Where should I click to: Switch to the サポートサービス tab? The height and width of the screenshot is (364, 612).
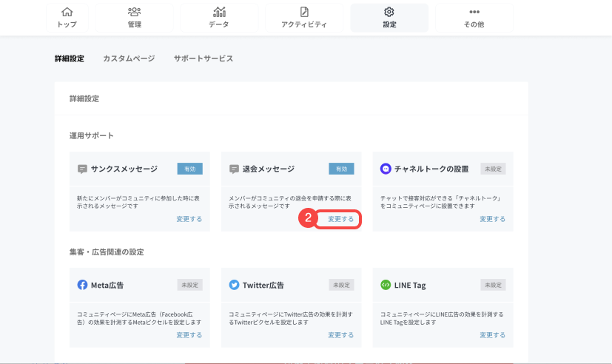coord(204,58)
